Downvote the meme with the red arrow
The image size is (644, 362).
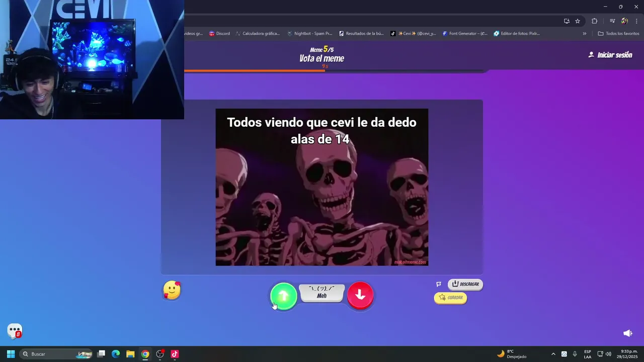[360, 295]
